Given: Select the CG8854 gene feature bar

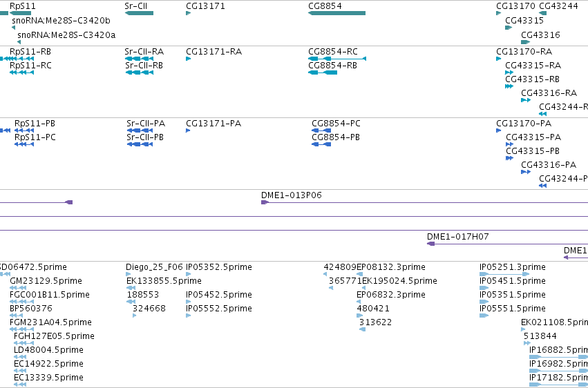Looking at the screenshot, I should click(x=336, y=13).
